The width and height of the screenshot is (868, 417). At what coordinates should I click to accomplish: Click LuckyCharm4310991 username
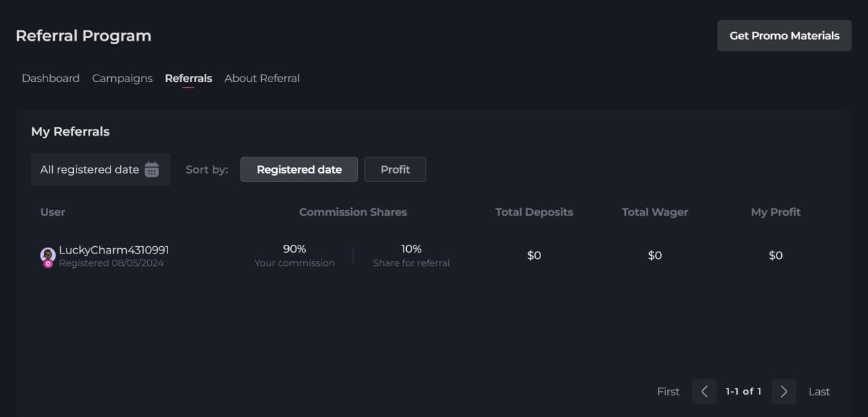(114, 250)
